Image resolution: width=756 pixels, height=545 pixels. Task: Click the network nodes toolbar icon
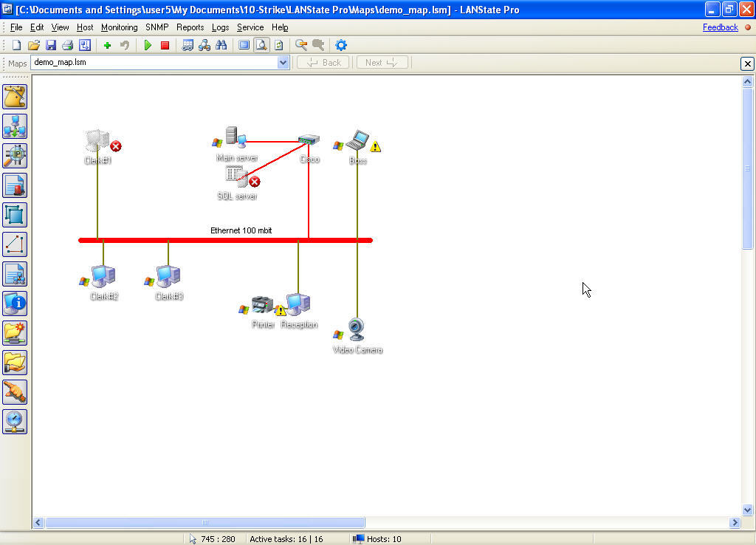(205, 45)
